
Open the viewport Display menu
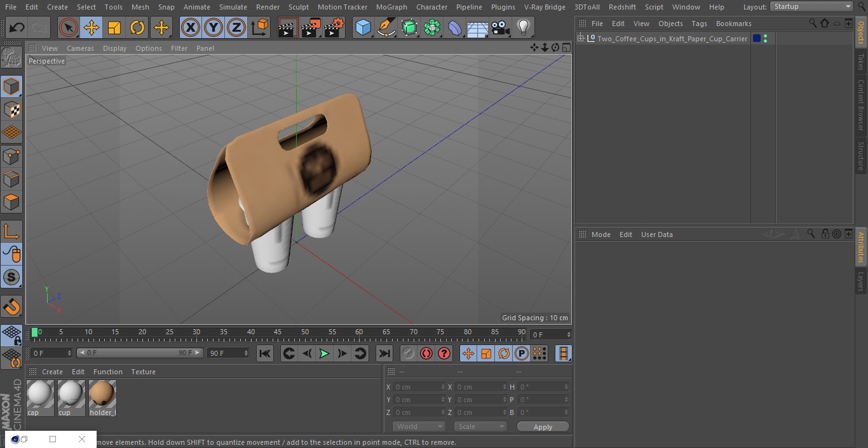(114, 48)
